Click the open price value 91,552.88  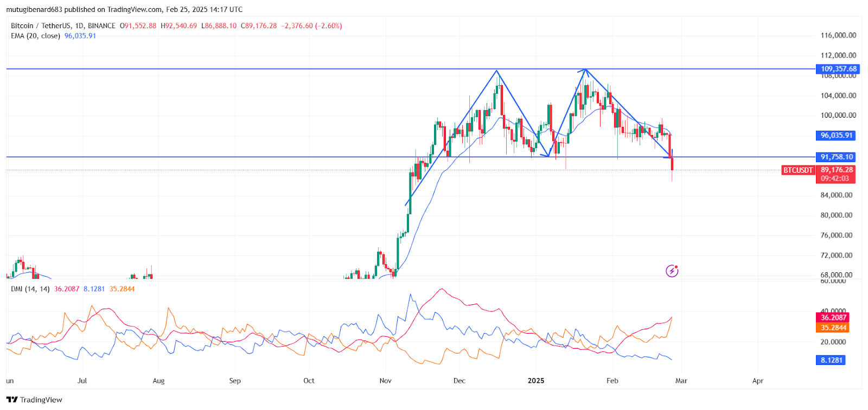point(140,25)
